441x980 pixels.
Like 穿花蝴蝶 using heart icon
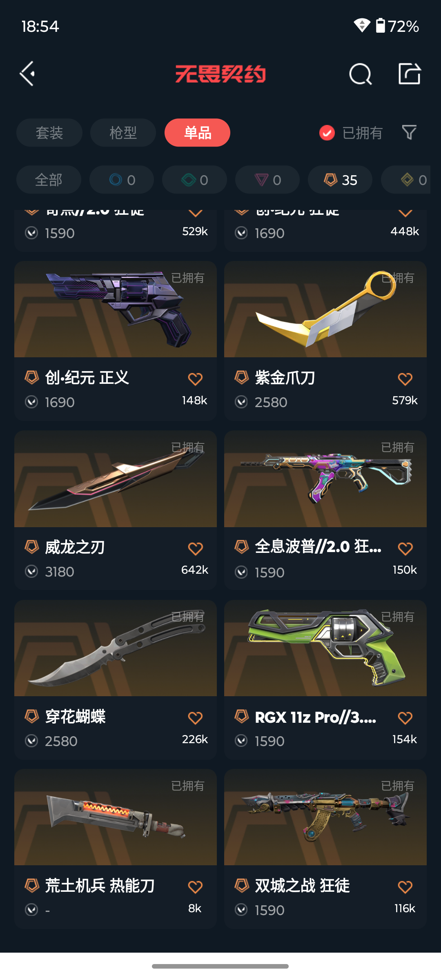click(x=195, y=718)
